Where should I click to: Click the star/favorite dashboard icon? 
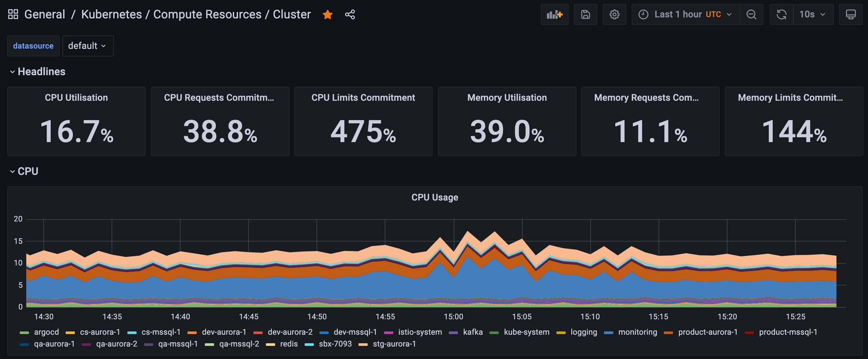(x=328, y=14)
